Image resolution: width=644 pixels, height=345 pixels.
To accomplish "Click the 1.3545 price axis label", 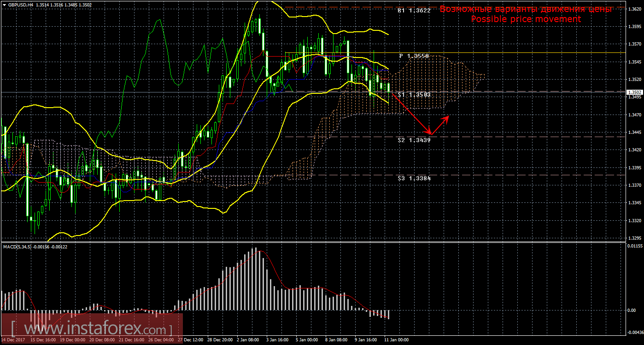I will (x=634, y=62).
